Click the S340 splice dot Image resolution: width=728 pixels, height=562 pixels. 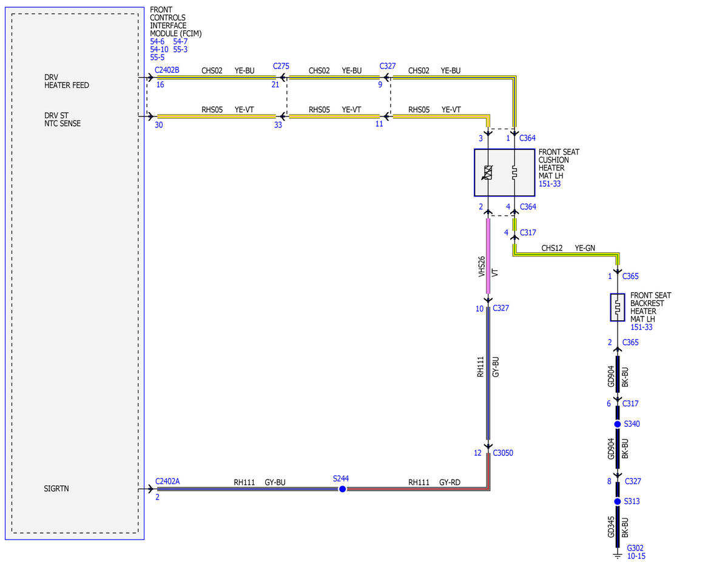617,424
